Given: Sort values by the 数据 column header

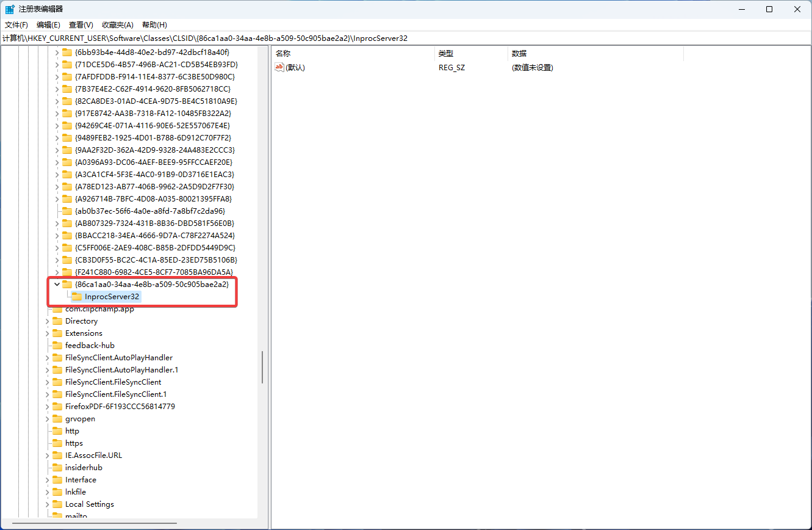Looking at the screenshot, I should click(595, 54).
